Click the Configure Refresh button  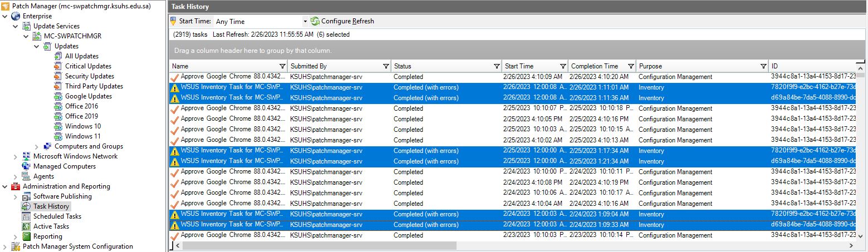point(342,21)
